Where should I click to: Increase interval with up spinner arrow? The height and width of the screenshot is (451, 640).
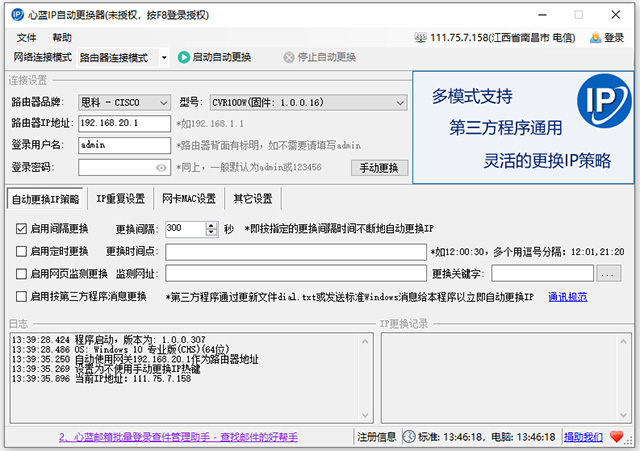point(211,225)
